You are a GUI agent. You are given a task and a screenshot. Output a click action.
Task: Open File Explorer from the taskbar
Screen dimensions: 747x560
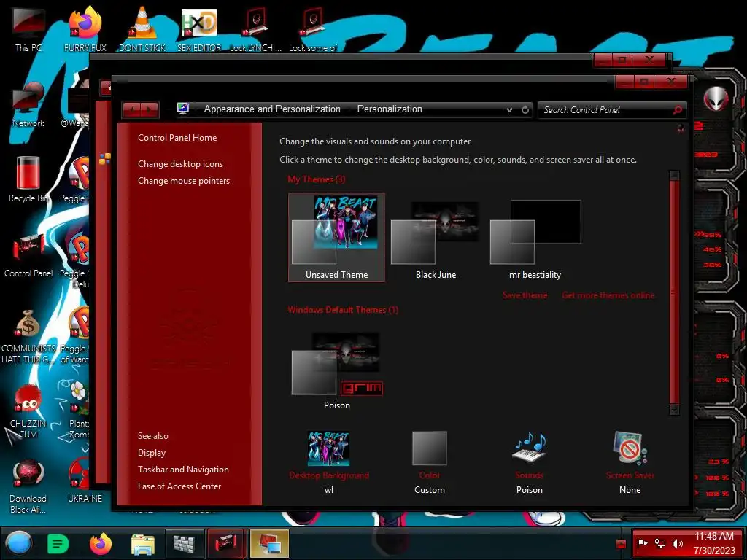[x=143, y=544]
